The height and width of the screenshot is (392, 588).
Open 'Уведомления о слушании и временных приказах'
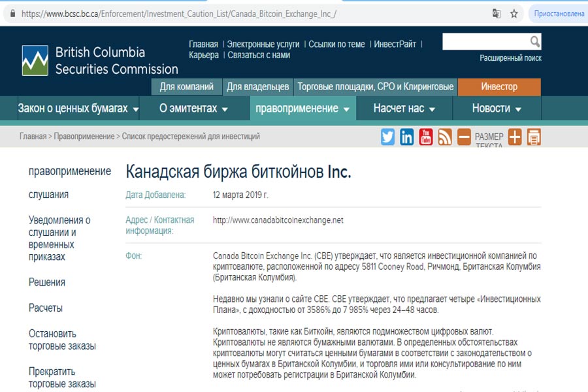click(x=59, y=238)
